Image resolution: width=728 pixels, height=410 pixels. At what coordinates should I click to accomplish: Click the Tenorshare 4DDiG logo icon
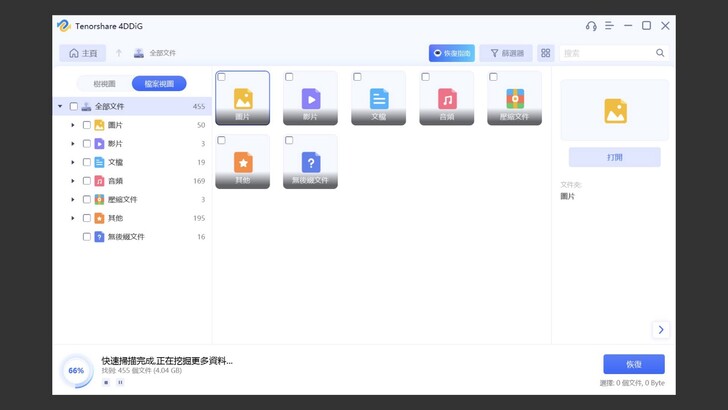point(64,26)
